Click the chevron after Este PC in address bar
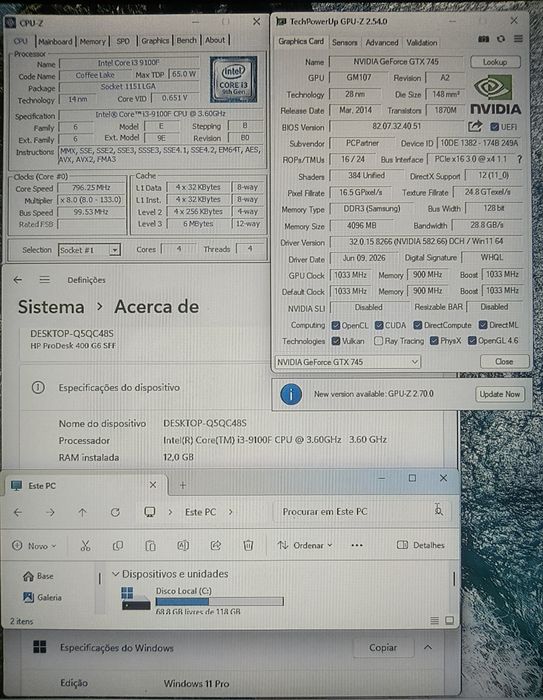 pos(230,512)
